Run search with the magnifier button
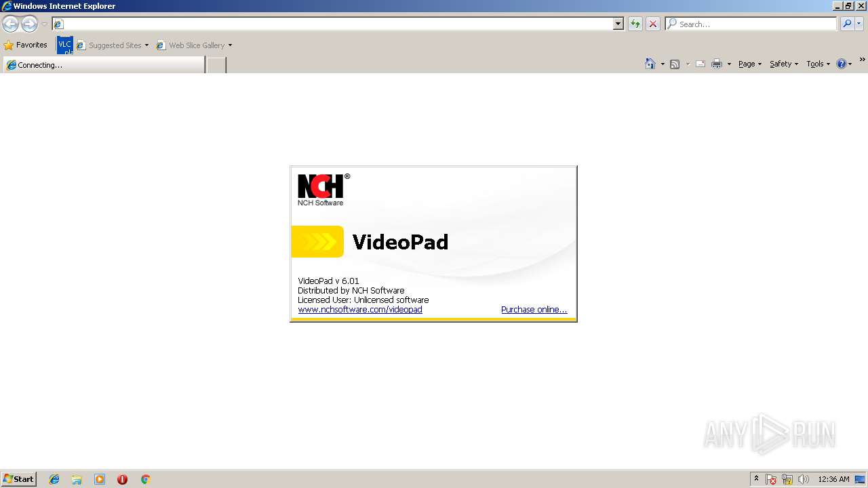This screenshot has width=868, height=488. pos(847,24)
